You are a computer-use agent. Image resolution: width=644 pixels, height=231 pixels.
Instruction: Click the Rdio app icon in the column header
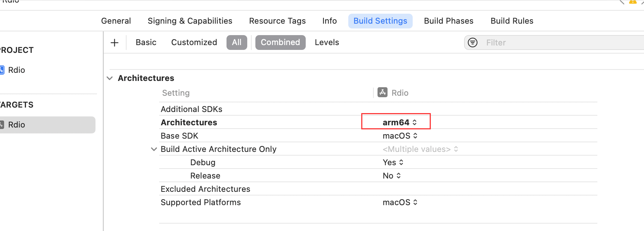tap(382, 92)
